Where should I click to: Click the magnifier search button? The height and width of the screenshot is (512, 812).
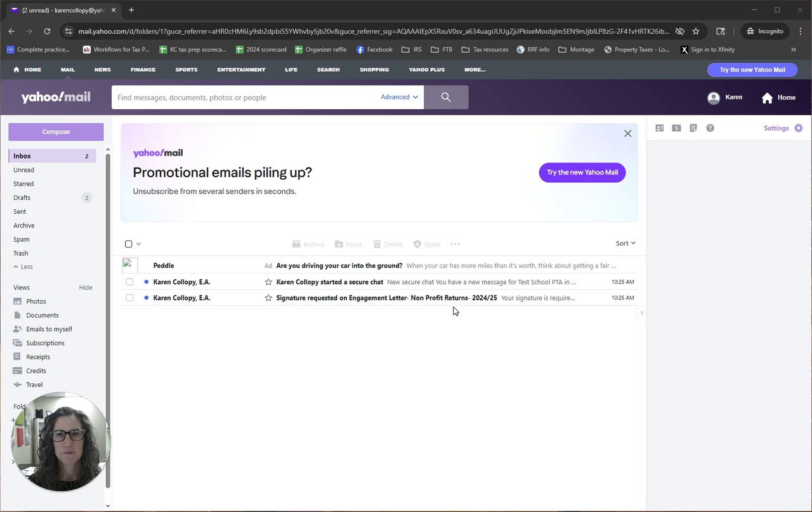click(446, 97)
